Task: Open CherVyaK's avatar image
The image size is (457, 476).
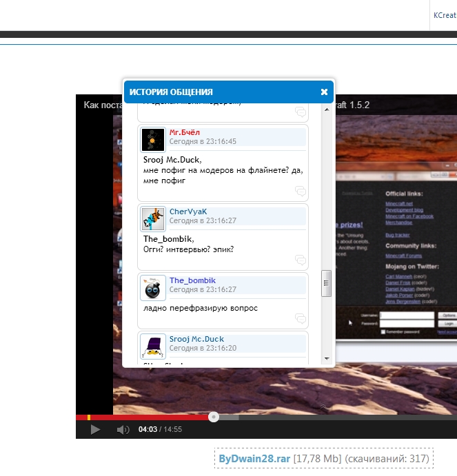Action: point(152,218)
